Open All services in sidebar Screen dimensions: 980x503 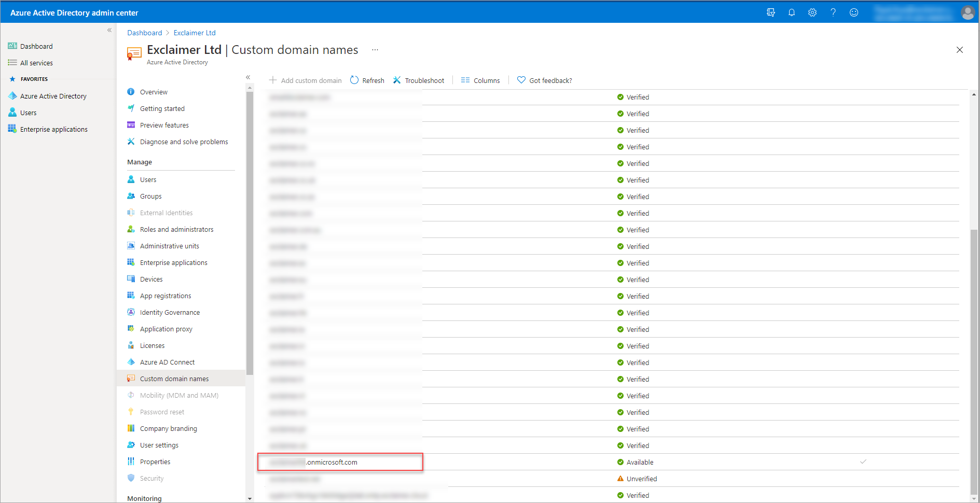click(36, 63)
